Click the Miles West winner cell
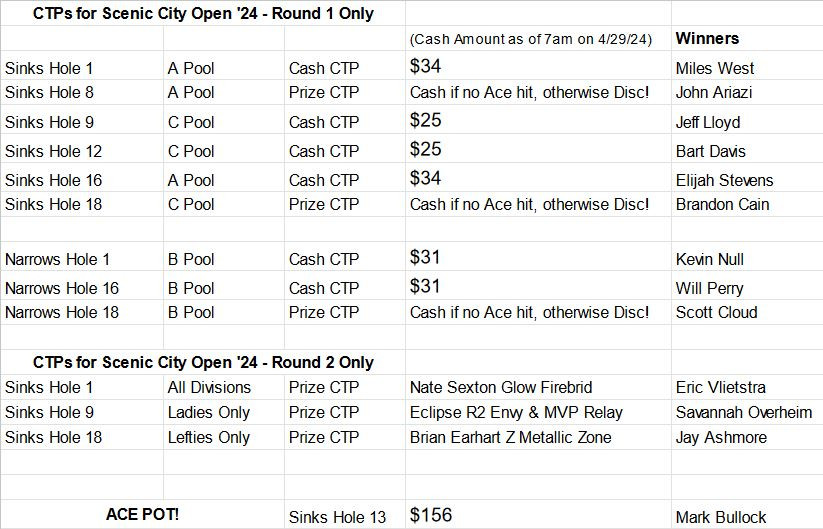Screen dimensions: 823x529 (714, 68)
